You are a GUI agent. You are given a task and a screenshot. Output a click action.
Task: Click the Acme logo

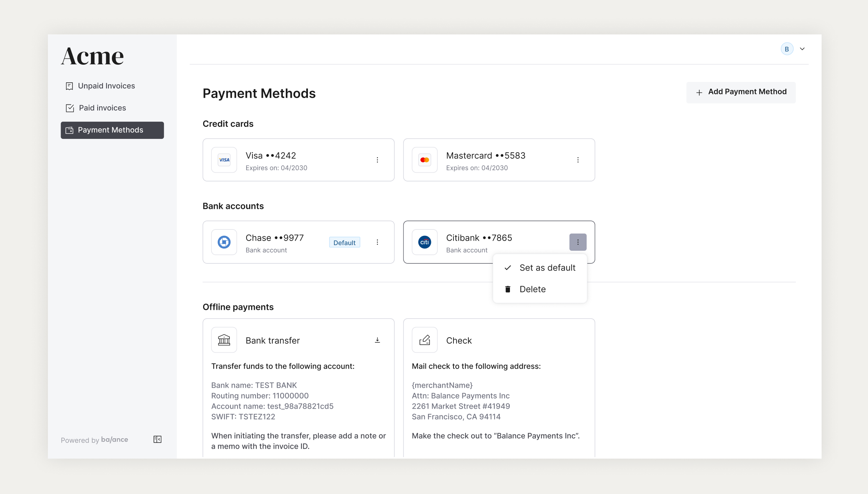coord(92,56)
